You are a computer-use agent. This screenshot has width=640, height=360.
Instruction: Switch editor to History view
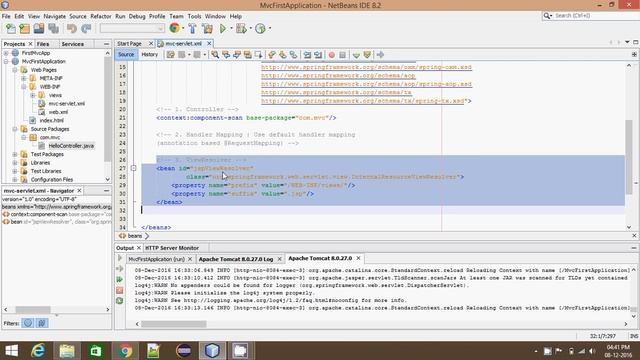(x=149, y=54)
